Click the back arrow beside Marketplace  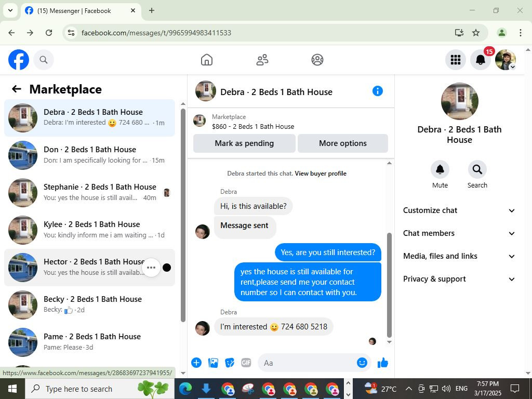(x=17, y=89)
